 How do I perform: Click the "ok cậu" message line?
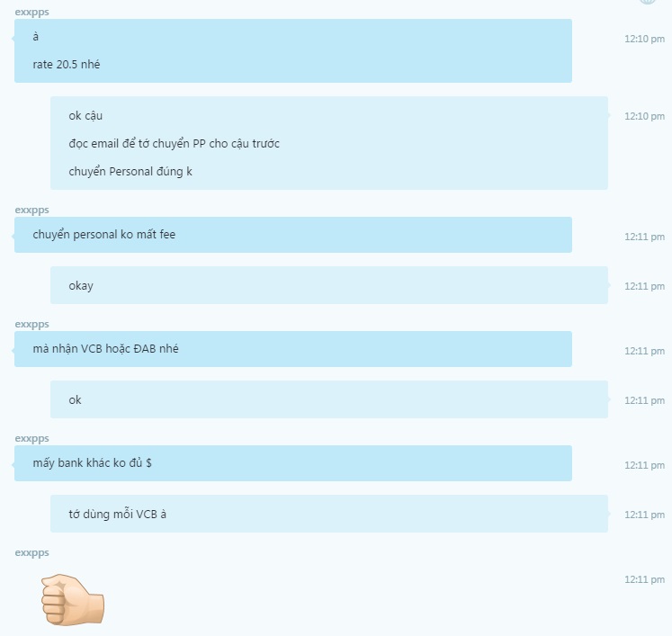point(85,116)
